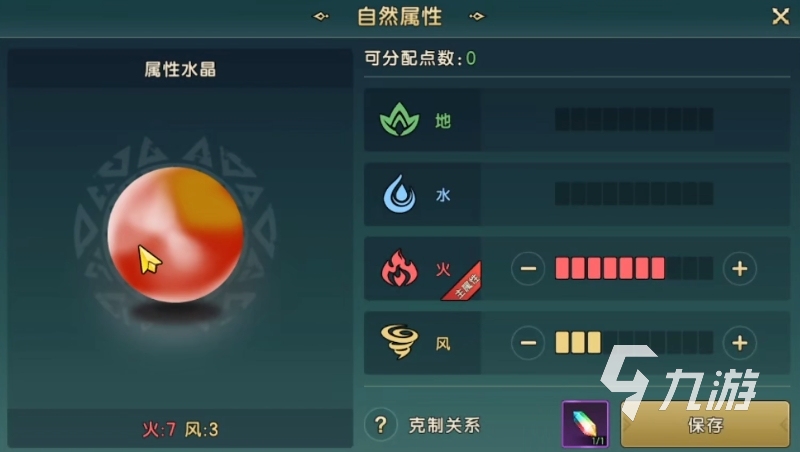The width and height of the screenshot is (800, 452).
Task: Decrease Wind points with minus button
Action: tap(528, 342)
